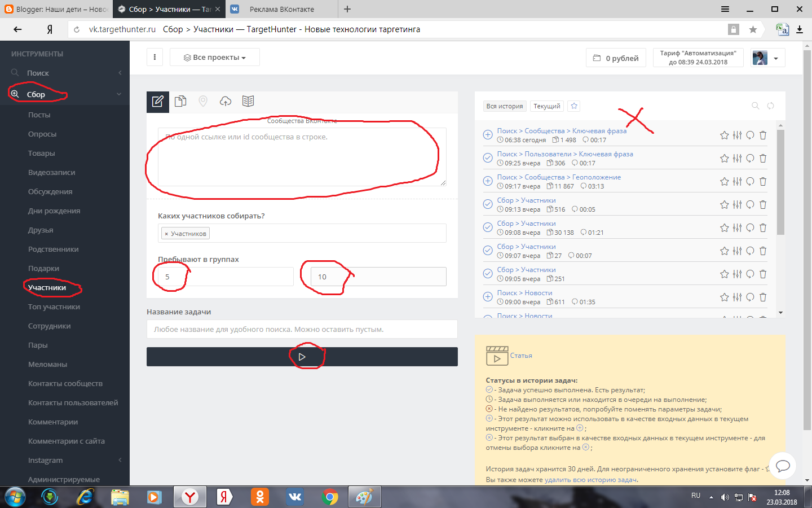
Task: Use Поиск Новости 09:00 result as input
Action: pos(488,297)
